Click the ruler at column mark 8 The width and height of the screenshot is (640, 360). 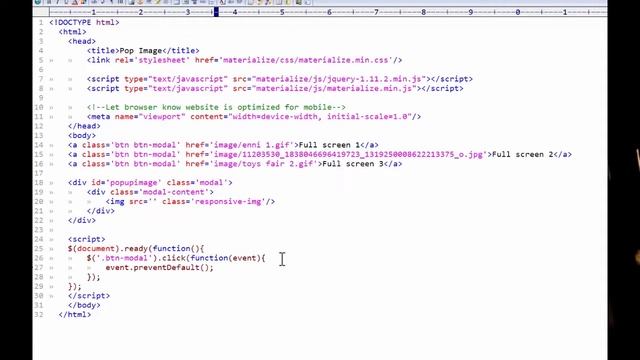tap(424, 12)
